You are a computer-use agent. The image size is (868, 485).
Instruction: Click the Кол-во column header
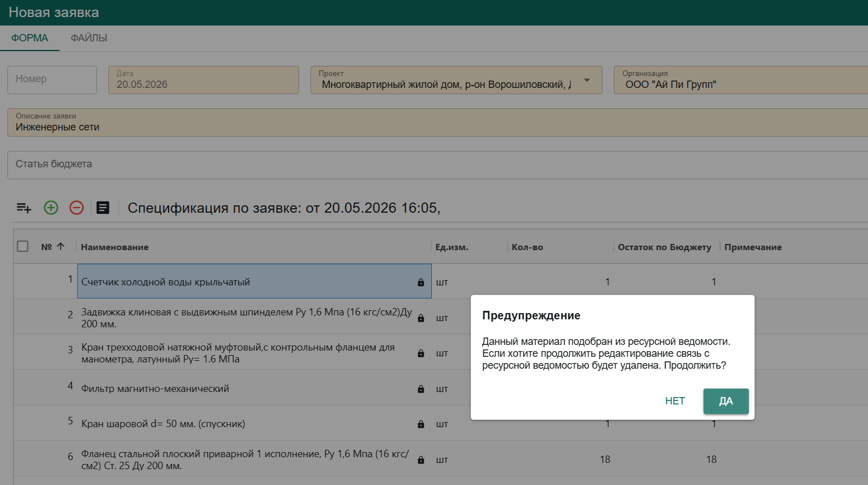tap(527, 247)
